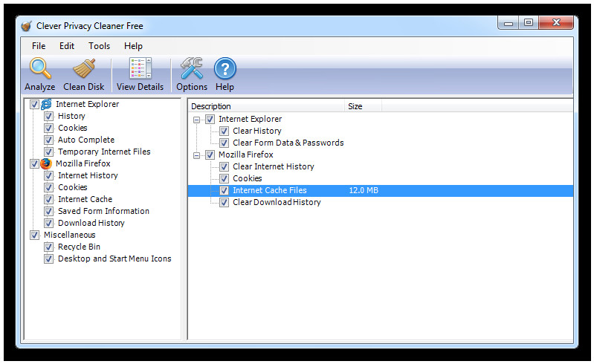Image resolution: width=594 pixels, height=364 pixels.
Task: Select the Saved Form Information label
Action: pyautogui.click(x=103, y=211)
